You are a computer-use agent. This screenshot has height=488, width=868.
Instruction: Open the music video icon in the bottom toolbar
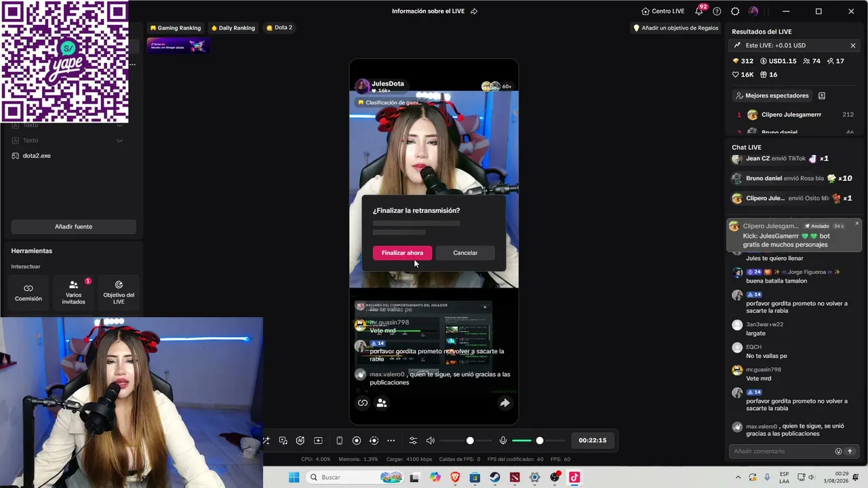(x=283, y=441)
